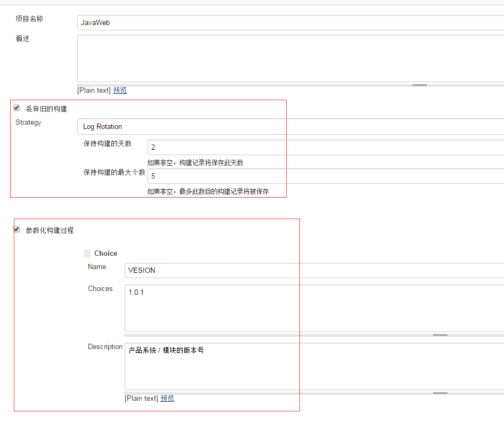Click the 项目名称 label
504x429 pixels.
(29, 19)
